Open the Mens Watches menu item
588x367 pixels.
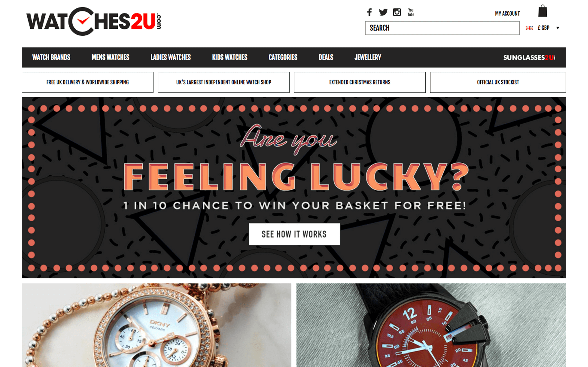pyautogui.click(x=110, y=57)
